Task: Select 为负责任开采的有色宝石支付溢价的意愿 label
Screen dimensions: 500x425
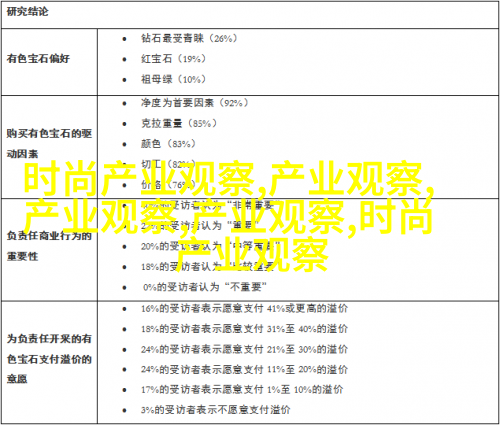Action: click(49, 359)
